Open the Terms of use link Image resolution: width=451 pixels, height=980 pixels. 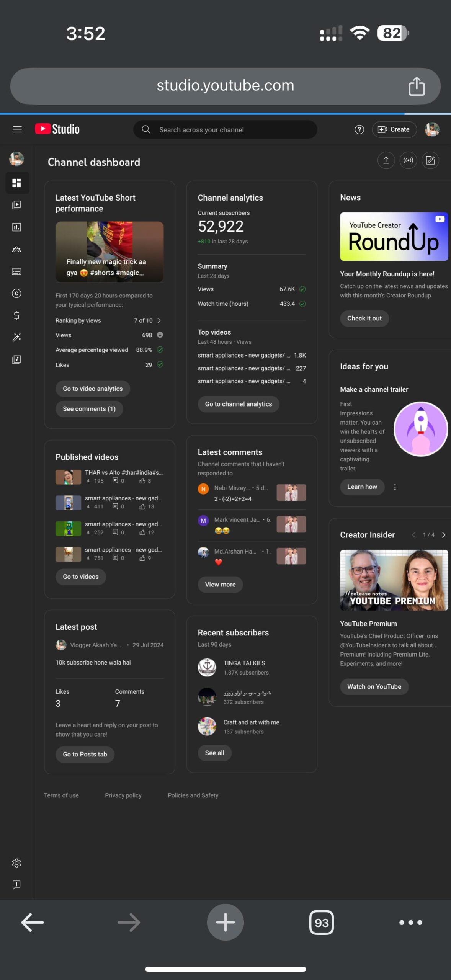pyautogui.click(x=61, y=795)
